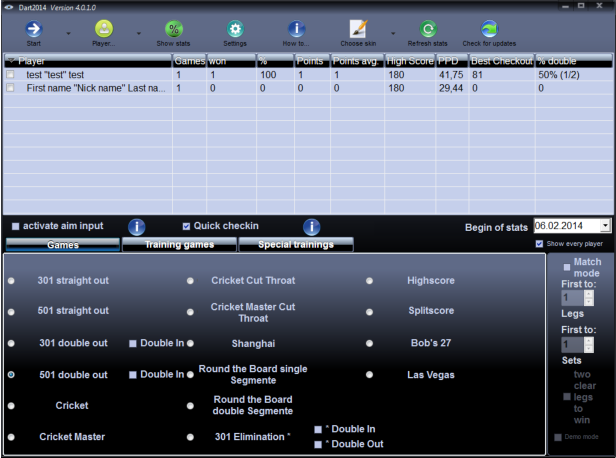Click the How to info icon
Viewport: 616px width, 458px height.
tap(296, 29)
